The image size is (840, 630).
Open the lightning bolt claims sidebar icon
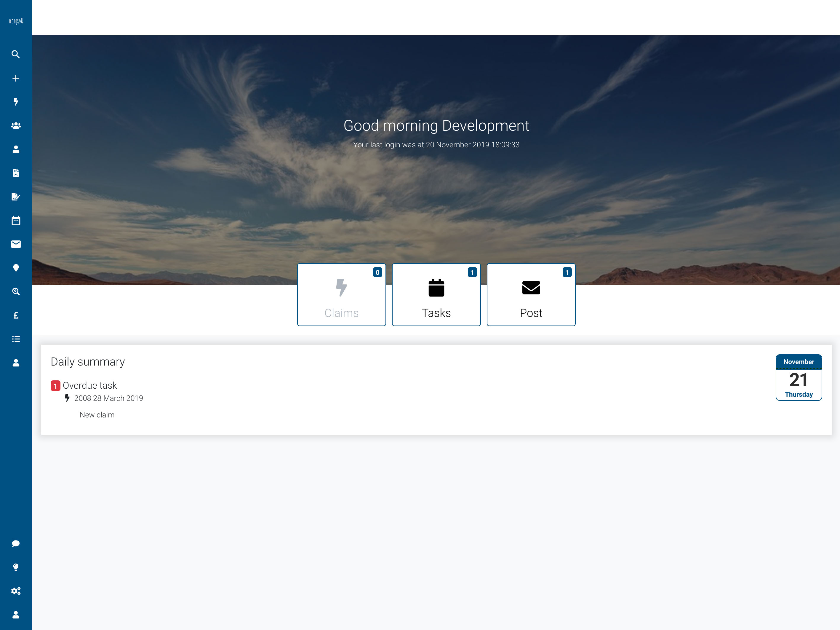click(x=16, y=102)
